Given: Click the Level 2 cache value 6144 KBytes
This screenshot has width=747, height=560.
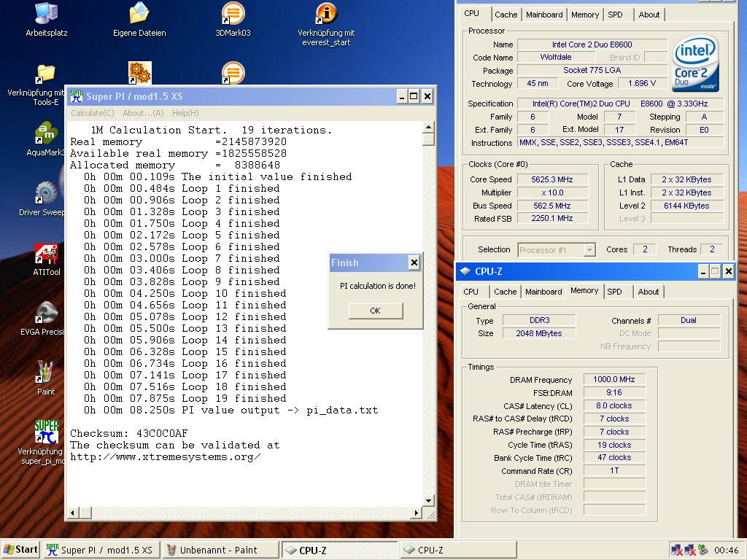Looking at the screenshot, I should [x=686, y=206].
